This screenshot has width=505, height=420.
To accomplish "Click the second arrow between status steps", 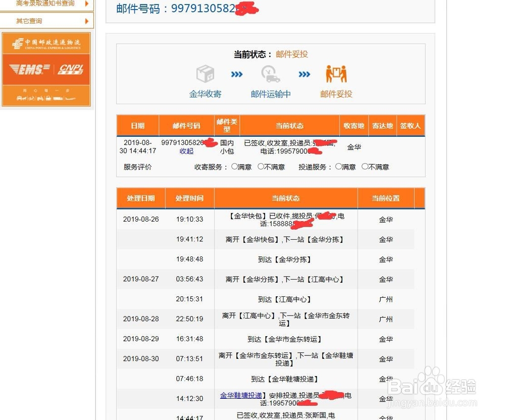I will click(x=305, y=74).
